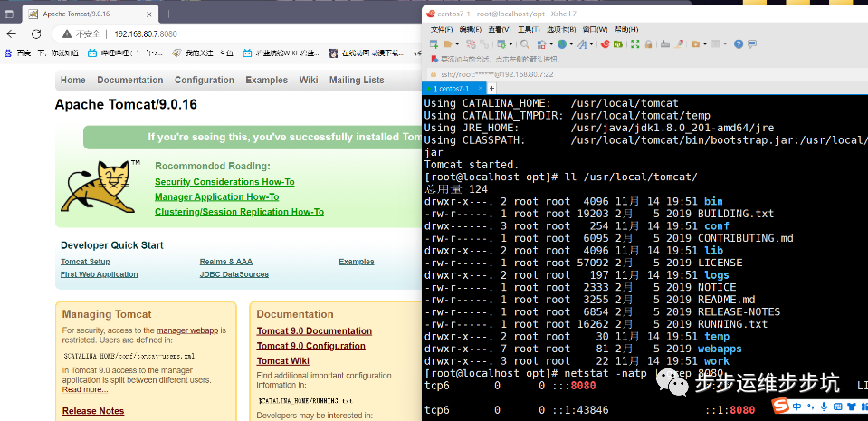Expand the Font dropdown arrow in Xshell
This screenshot has width=868, height=421.
(x=592, y=44)
